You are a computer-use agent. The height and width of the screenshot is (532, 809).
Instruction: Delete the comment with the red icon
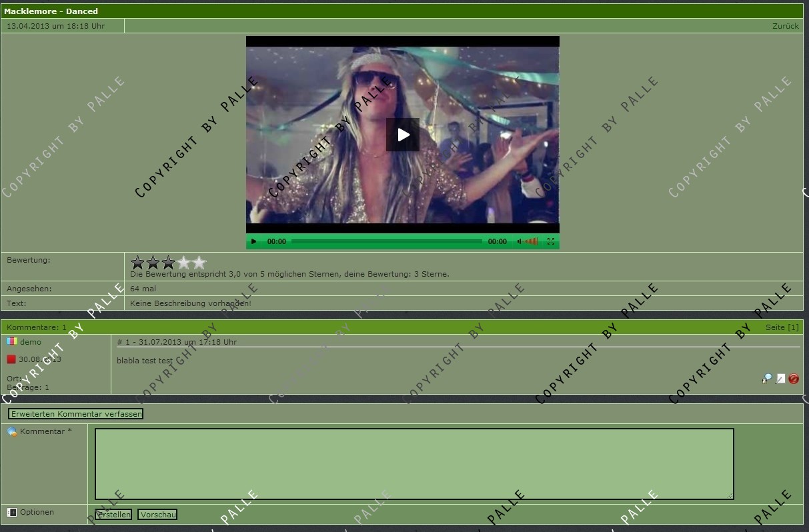pos(794,379)
